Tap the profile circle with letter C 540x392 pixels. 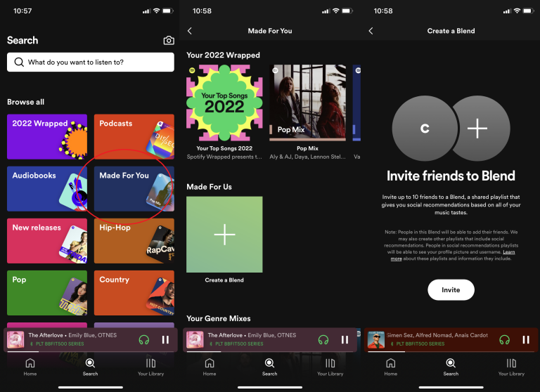point(425,129)
